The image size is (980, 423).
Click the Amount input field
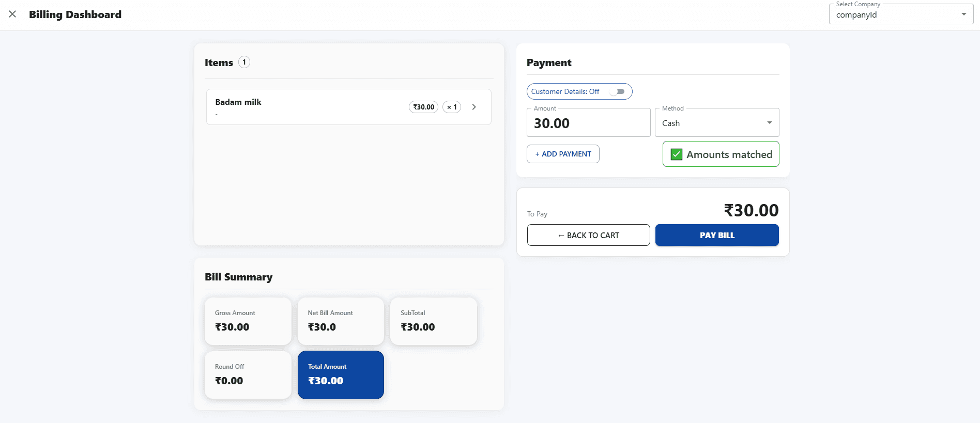588,122
